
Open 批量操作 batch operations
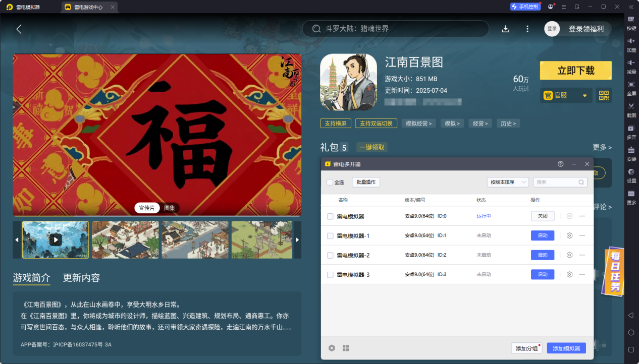366,182
